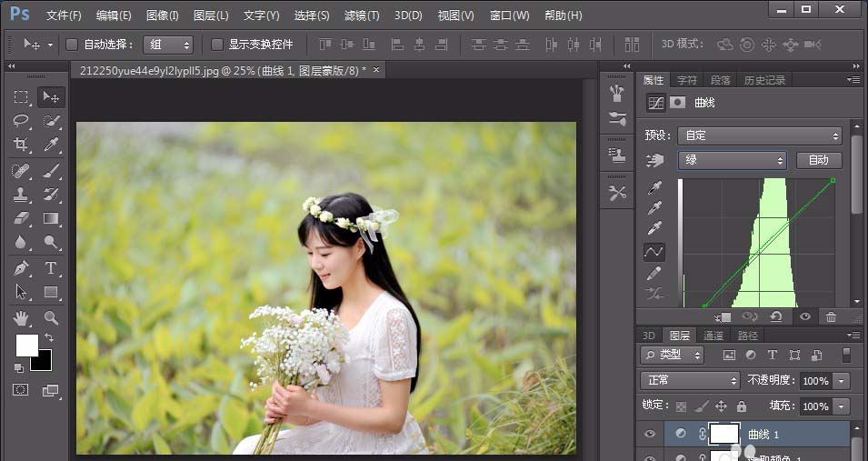
Task: Swap foreground and background colors
Action: click(x=49, y=336)
